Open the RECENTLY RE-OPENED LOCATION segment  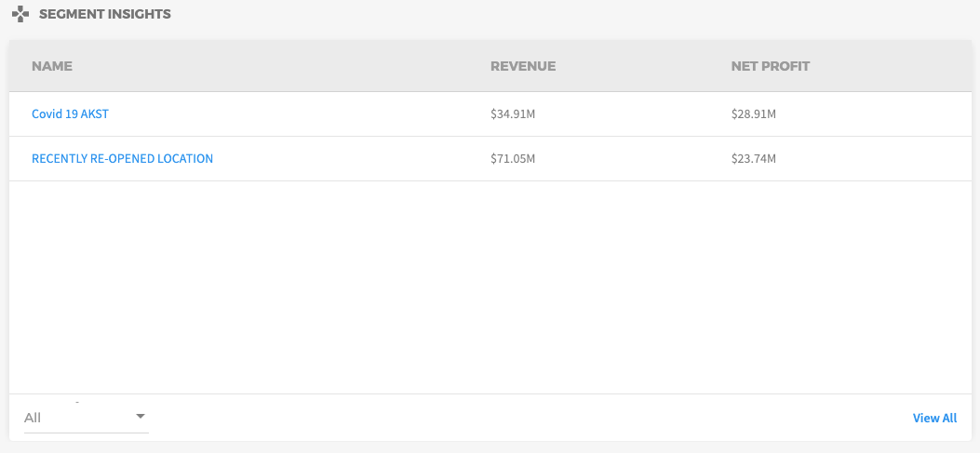point(123,159)
